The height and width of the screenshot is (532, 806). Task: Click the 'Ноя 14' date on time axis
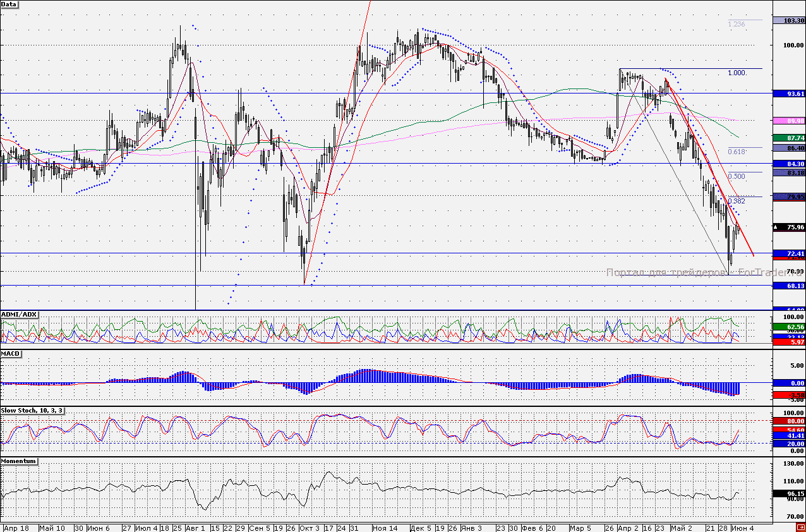coord(385,528)
